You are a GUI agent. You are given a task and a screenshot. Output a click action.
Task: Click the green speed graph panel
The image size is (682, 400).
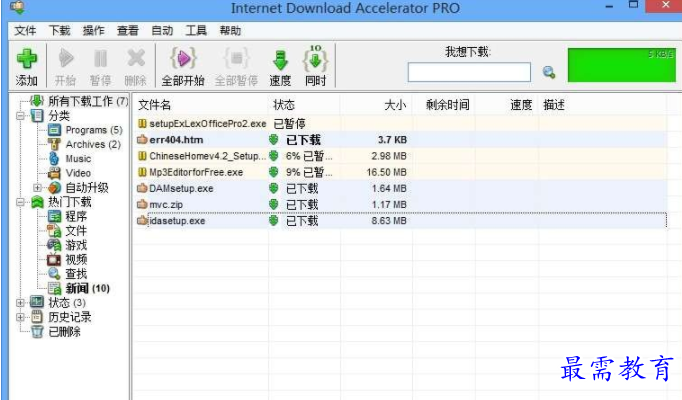point(622,65)
